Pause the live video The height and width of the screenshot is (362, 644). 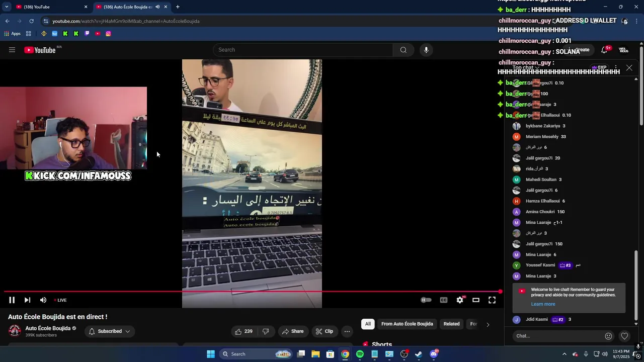12,300
